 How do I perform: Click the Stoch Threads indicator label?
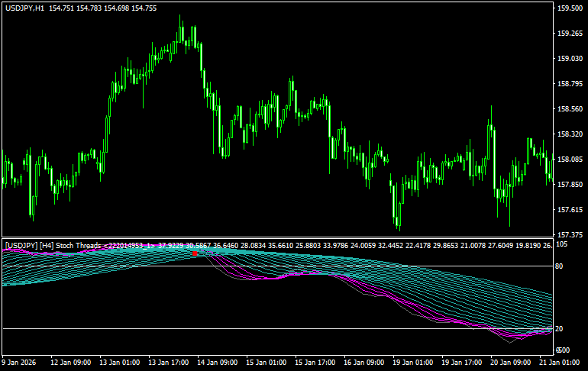(76, 245)
